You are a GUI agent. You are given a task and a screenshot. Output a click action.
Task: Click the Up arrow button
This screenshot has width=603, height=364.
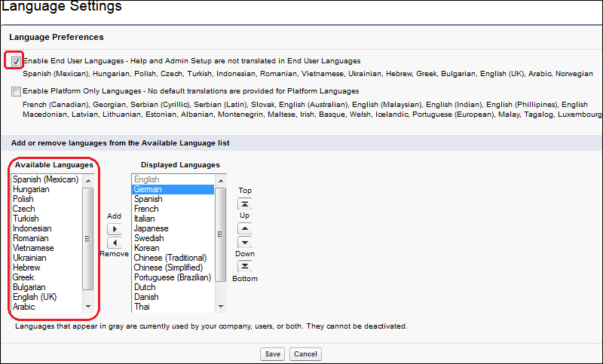coord(244,228)
